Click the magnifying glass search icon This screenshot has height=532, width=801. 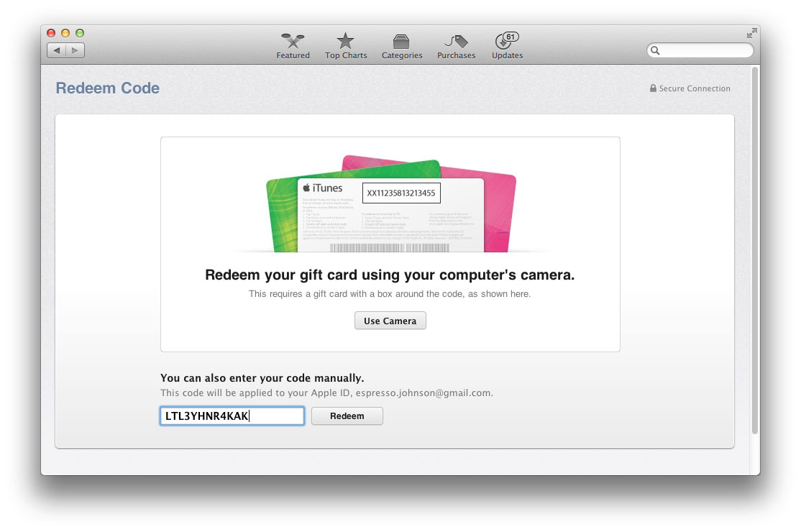coord(655,50)
